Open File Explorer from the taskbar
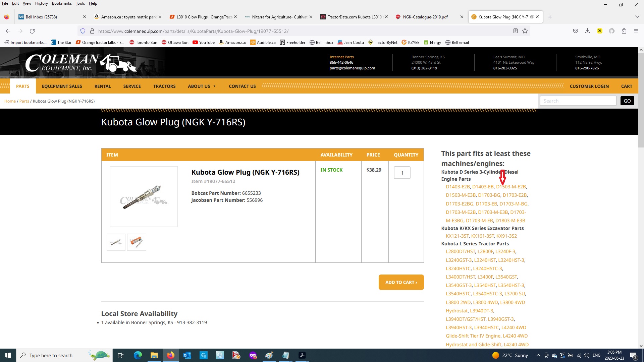644x362 pixels. pos(154,355)
